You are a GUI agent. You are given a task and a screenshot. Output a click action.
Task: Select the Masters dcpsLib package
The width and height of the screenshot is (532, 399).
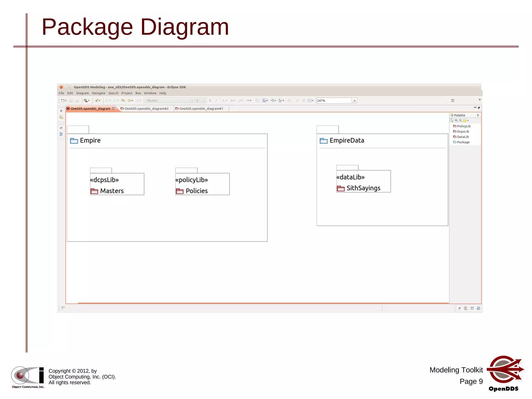(x=112, y=191)
